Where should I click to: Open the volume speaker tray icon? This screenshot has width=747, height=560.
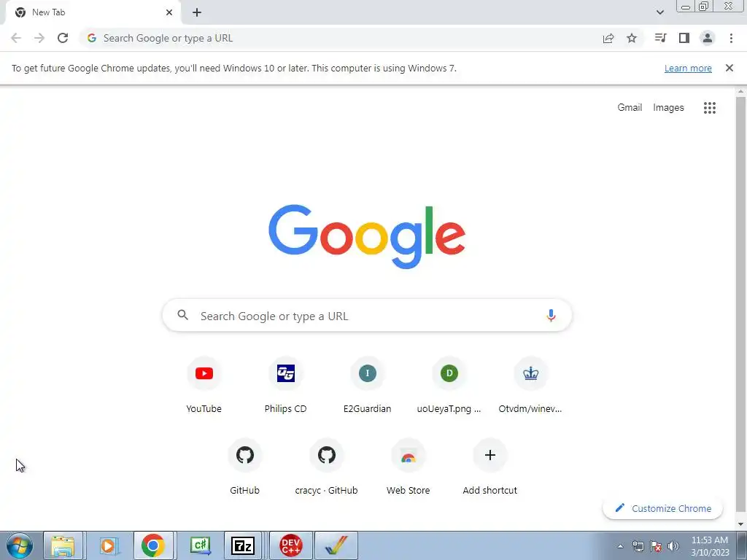673,546
